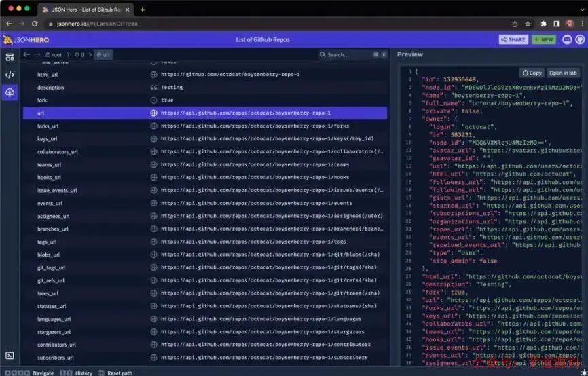Click the globe icon on forks_url row
This screenshot has height=376, width=588.
point(153,126)
